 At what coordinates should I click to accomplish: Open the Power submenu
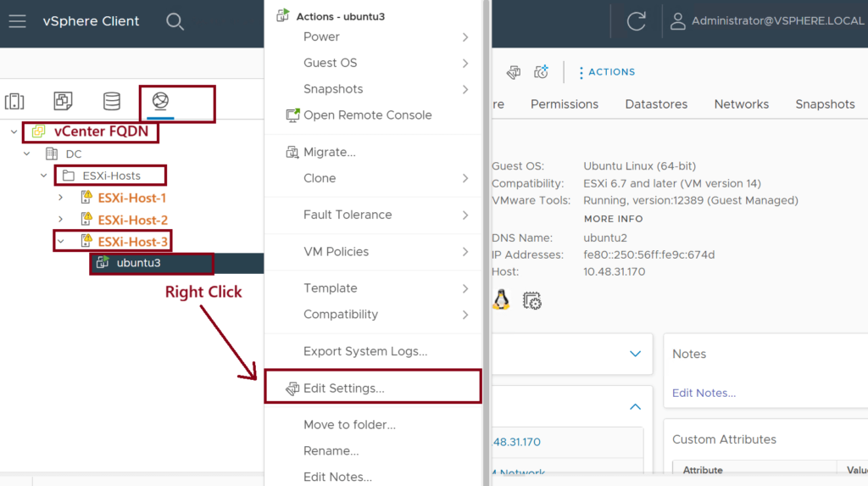click(373, 37)
